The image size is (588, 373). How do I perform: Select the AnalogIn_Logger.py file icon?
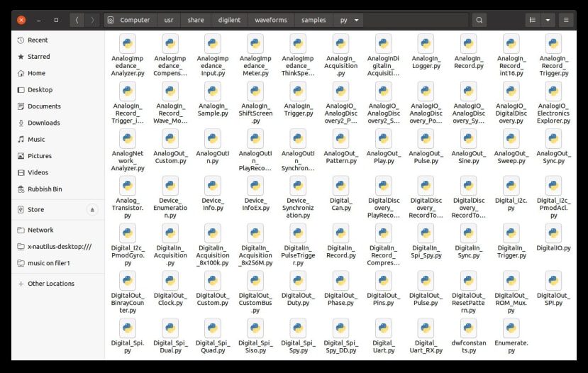pos(426,43)
